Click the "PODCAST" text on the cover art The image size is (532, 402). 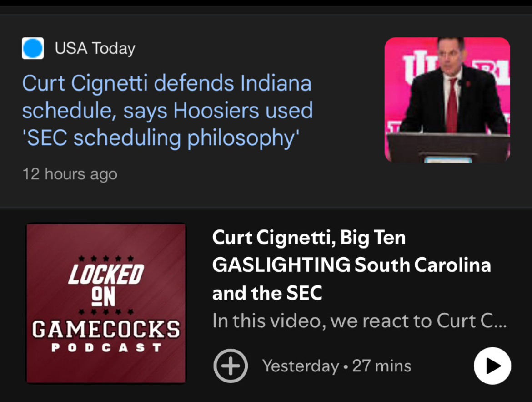(106, 348)
